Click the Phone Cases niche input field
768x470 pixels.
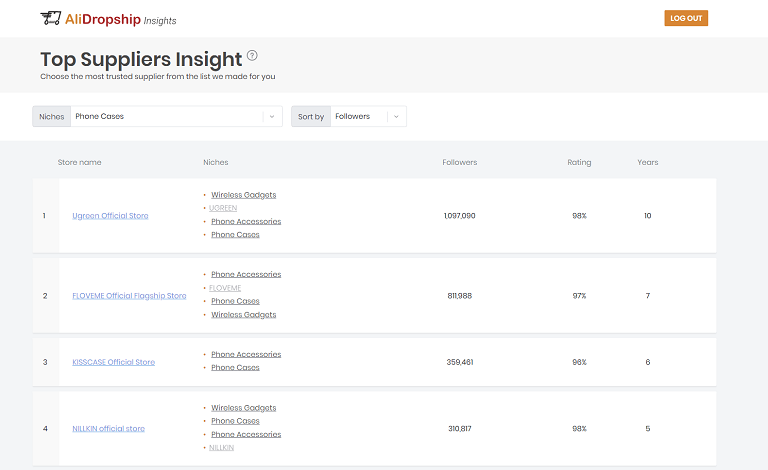(x=165, y=117)
